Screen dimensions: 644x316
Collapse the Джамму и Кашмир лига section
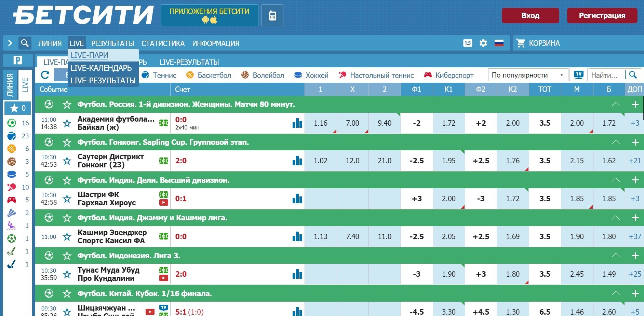click(x=616, y=218)
